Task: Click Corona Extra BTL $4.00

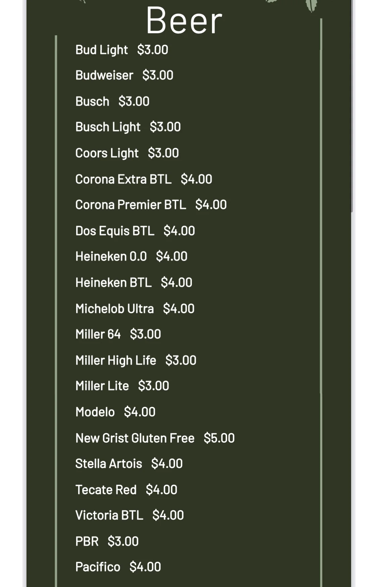Action: click(x=144, y=179)
